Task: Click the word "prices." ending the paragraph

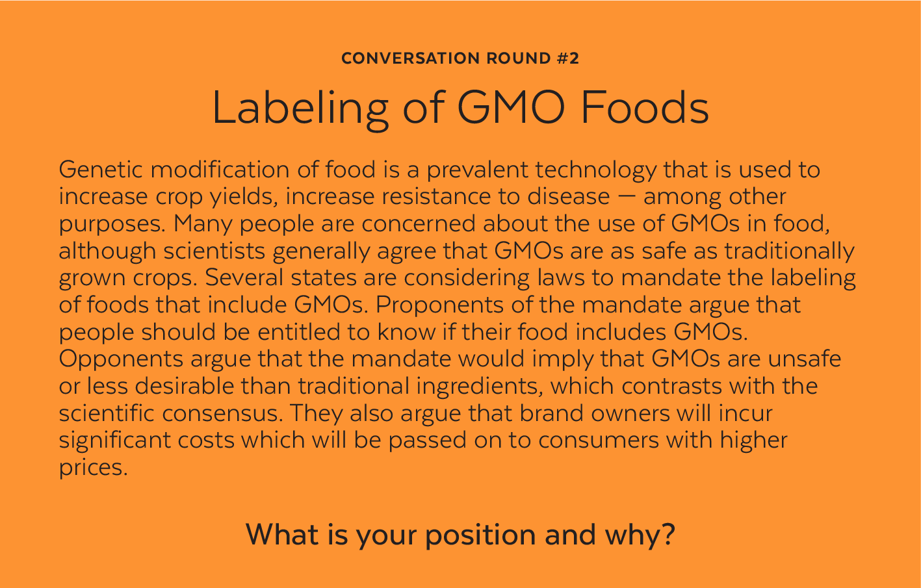Action: pyautogui.click(x=93, y=467)
